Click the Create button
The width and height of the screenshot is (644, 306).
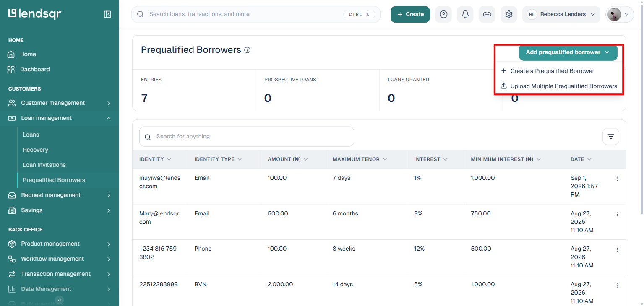[410, 14]
